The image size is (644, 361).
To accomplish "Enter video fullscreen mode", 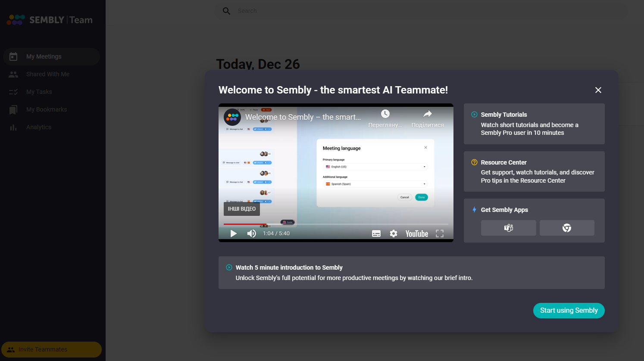I will (440, 233).
